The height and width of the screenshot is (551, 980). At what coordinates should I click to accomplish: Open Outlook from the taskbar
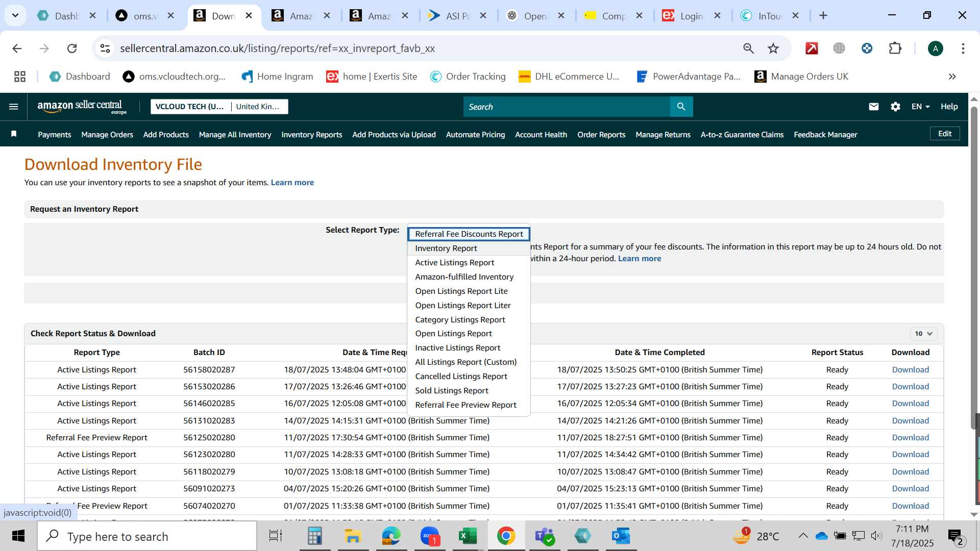click(621, 536)
